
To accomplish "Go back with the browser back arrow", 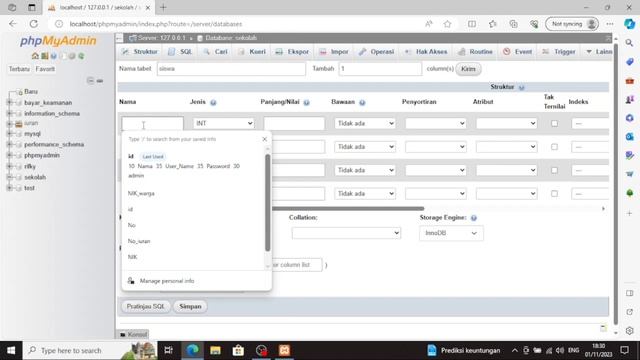I will (x=13, y=24).
